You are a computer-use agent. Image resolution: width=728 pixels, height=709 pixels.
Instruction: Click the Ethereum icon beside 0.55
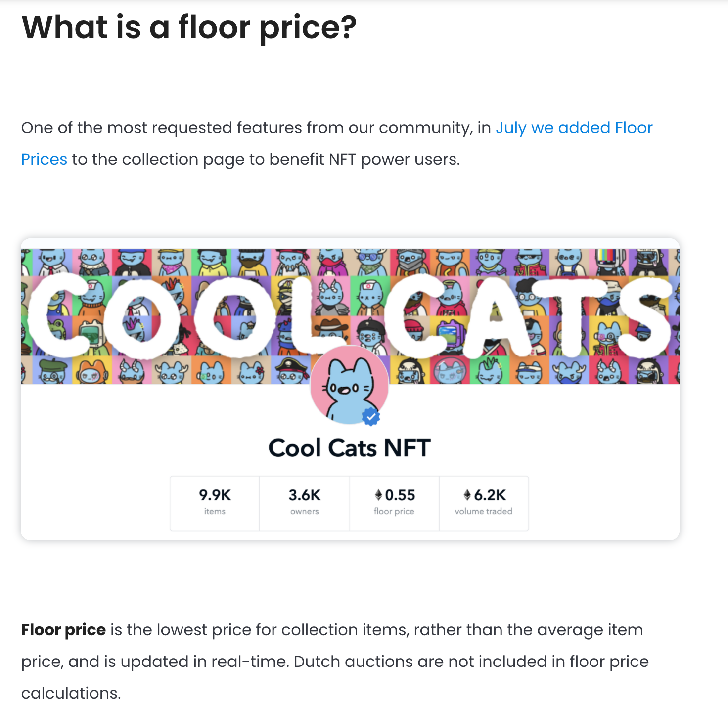point(378,495)
